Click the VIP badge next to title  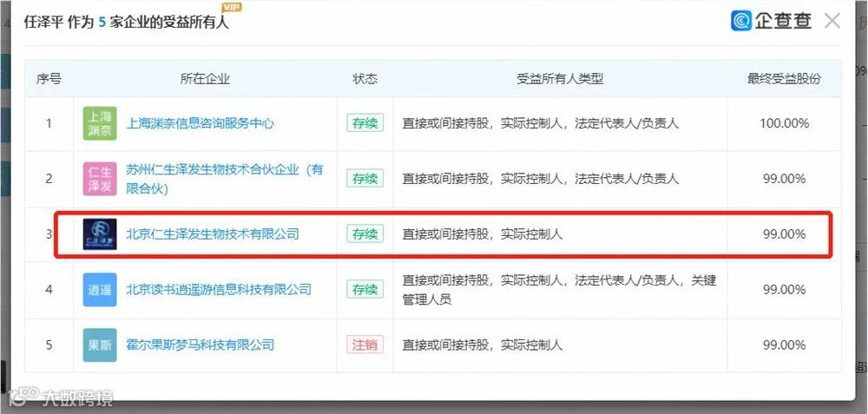(231, 8)
